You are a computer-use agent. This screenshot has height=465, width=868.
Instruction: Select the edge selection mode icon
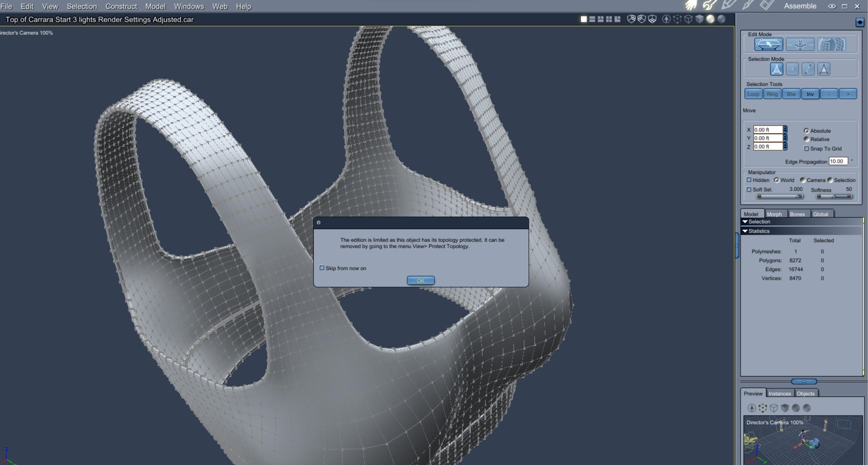(x=808, y=69)
